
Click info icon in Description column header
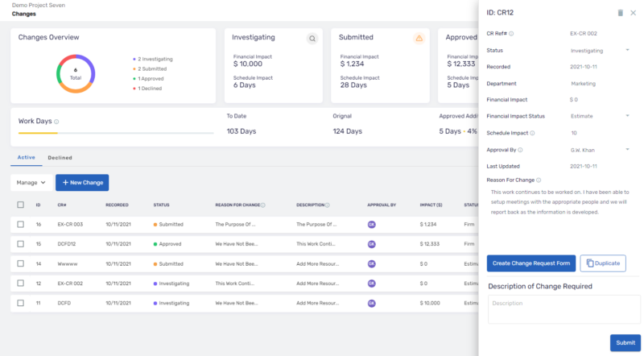(x=328, y=205)
